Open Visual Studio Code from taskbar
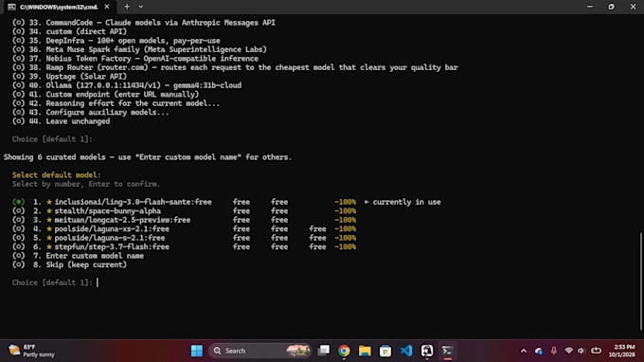This screenshot has height=362, width=644. [x=406, y=351]
